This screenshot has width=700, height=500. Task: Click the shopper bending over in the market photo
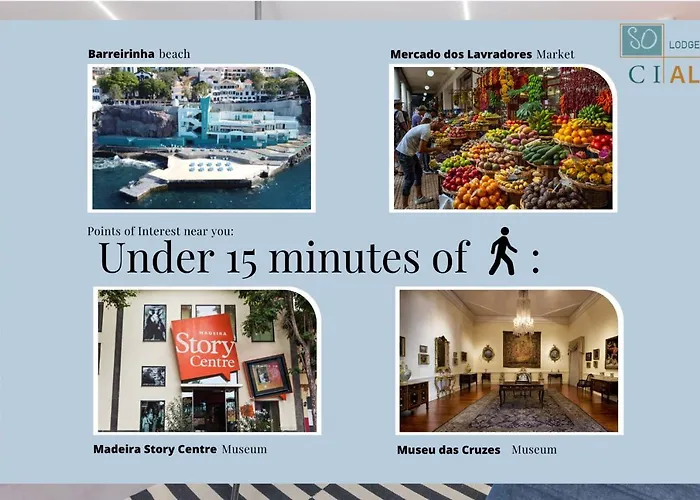click(412, 150)
